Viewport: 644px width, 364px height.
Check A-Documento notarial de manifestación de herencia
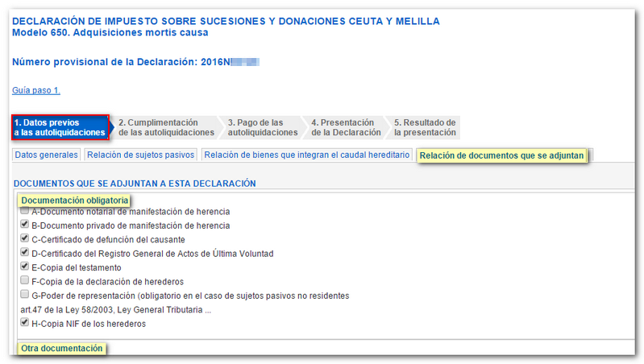pyautogui.click(x=25, y=211)
